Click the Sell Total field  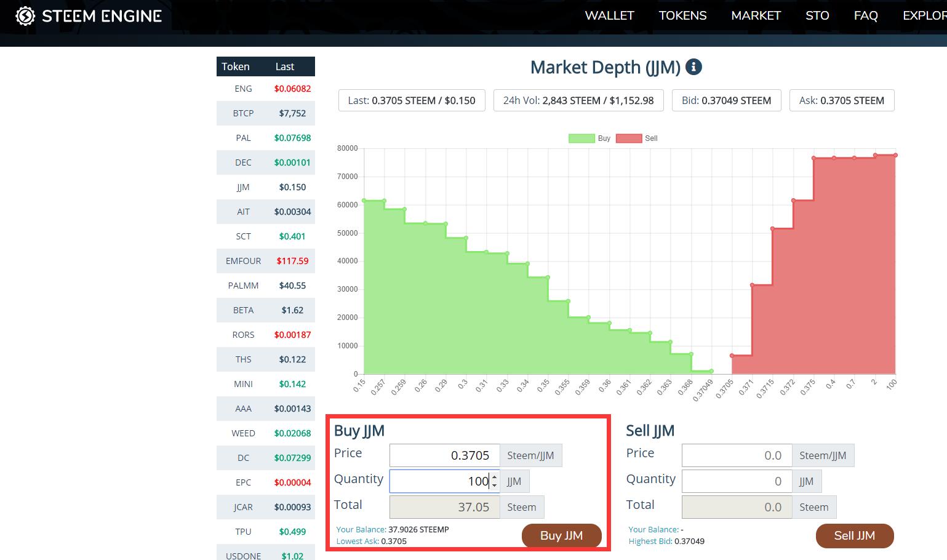pyautogui.click(x=737, y=507)
